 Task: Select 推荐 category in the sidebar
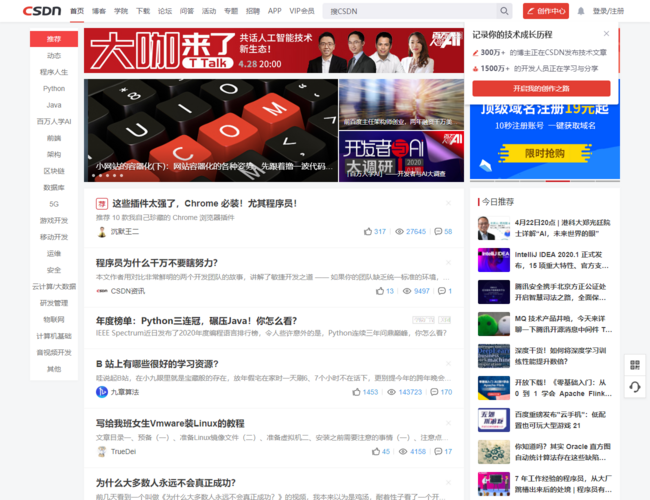pyautogui.click(x=53, y=38)
